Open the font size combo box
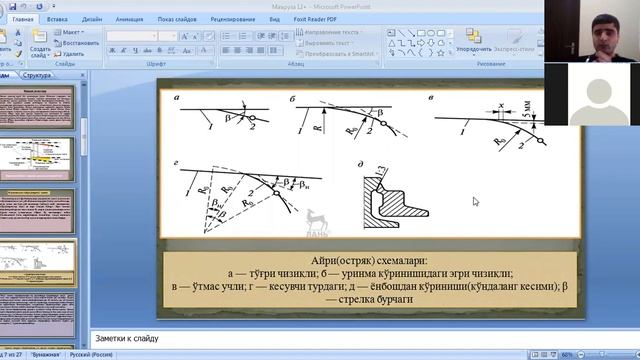 pyautogui.click(x=168, y=36)
